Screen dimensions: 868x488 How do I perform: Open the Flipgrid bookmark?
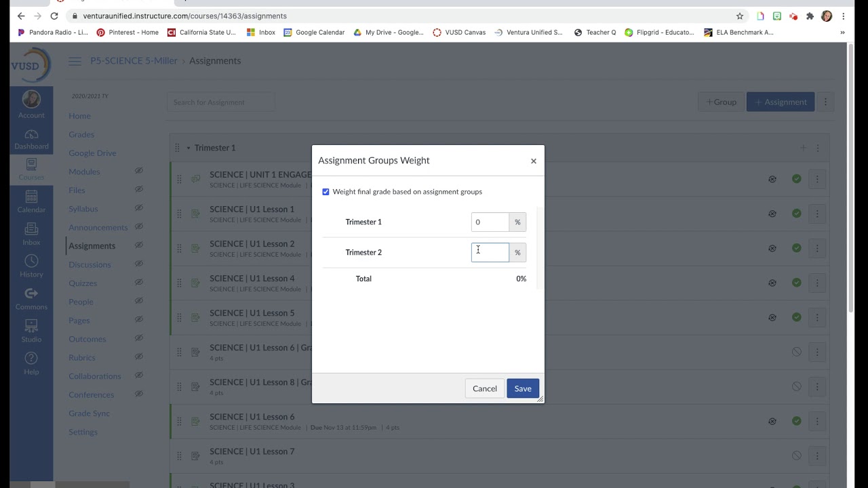(660, 33)
